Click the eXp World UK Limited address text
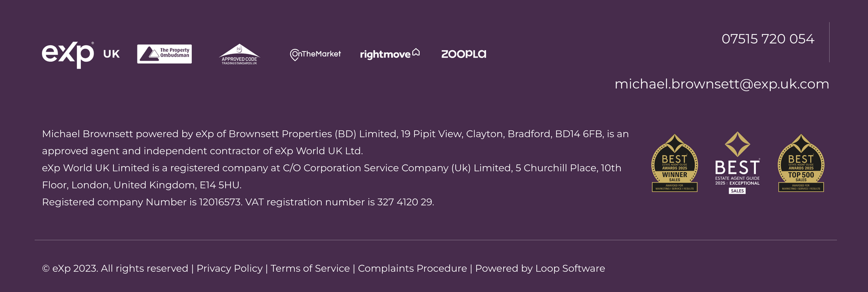868x292 pixels. pyautogui.click(x=331, y=177)
